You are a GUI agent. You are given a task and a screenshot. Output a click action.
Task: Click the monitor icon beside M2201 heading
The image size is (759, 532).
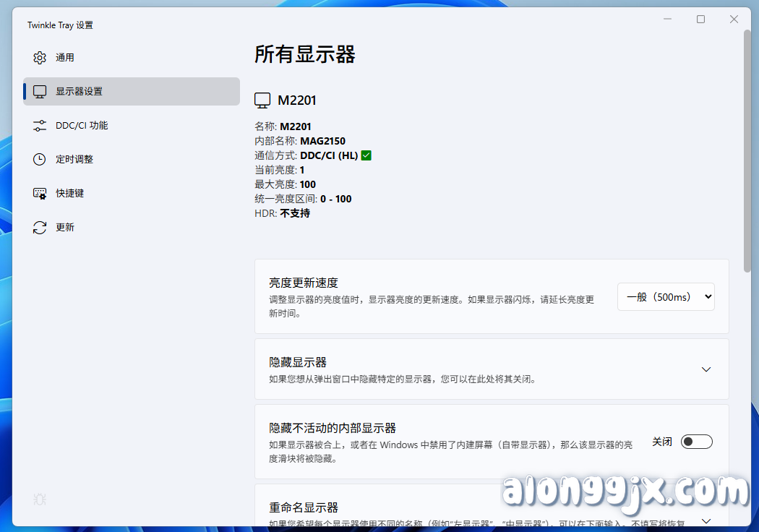click(x=263, y=100)
